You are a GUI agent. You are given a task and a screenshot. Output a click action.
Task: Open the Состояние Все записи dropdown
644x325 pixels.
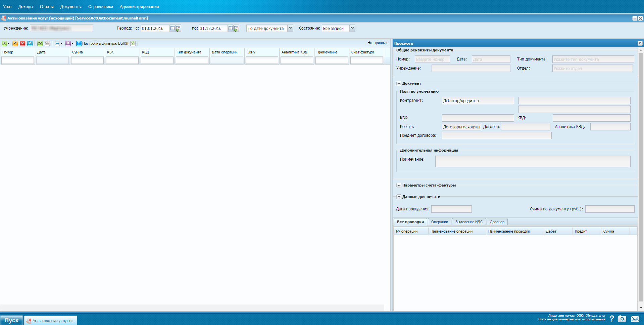coord(352,28)
